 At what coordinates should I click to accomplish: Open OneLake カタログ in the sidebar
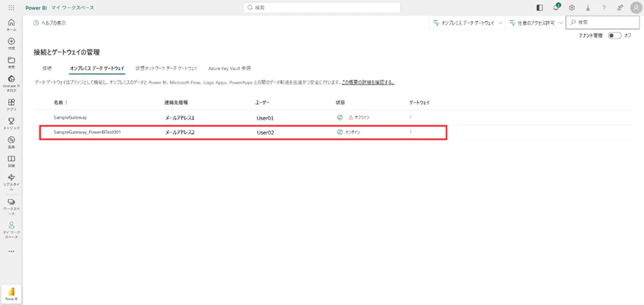[x=12, y=84]
